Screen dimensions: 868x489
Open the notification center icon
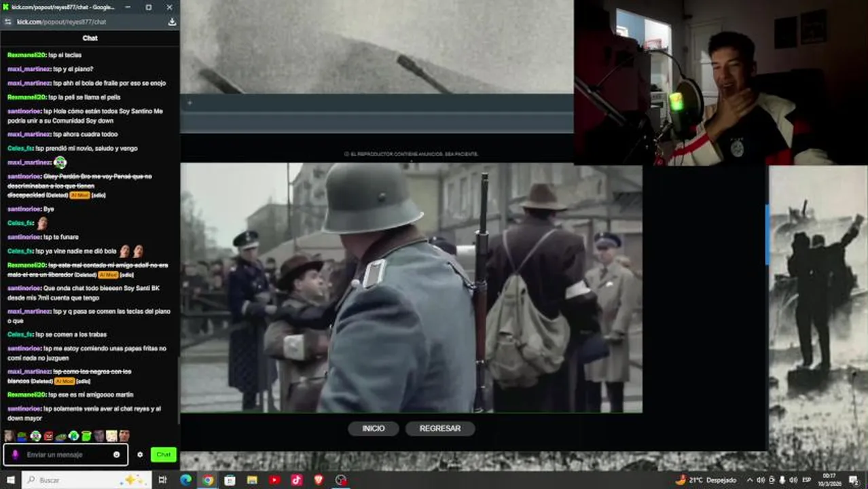(854, 479)
